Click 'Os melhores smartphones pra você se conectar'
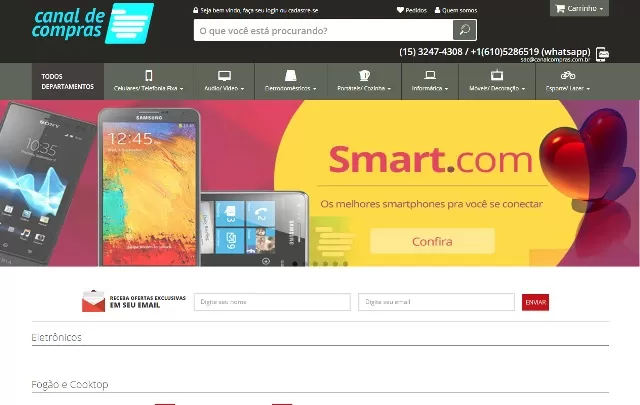 [431, 204]
